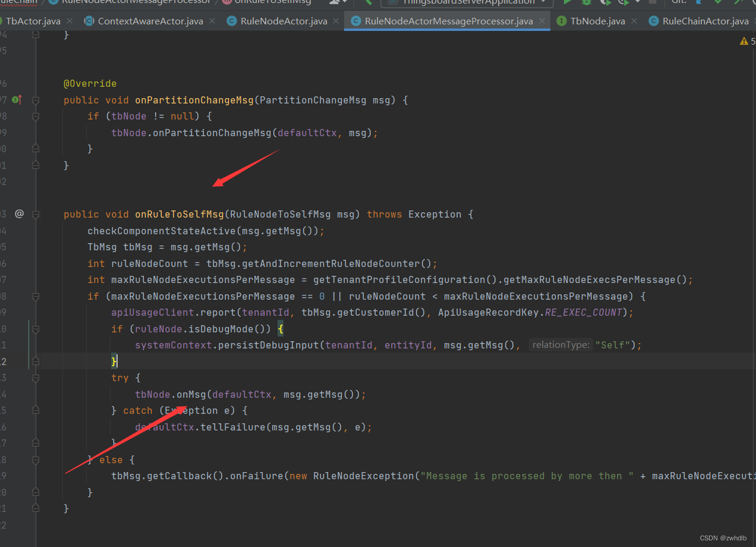The image size is (756, 547).
Task: Click the "Message is processed by more then" string
Action: tap(527, 476)
